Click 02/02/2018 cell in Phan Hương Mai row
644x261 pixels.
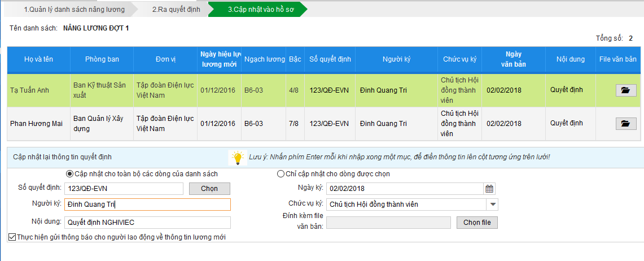click(514, 123)
